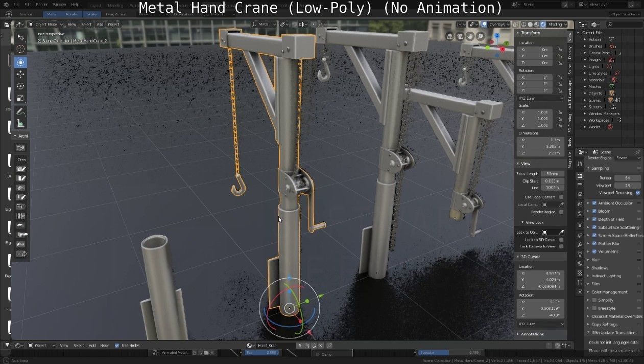Viewport: 644px width, 364px height.
Task: Click the Rotate button in tool settings
Action: point(71,14)
